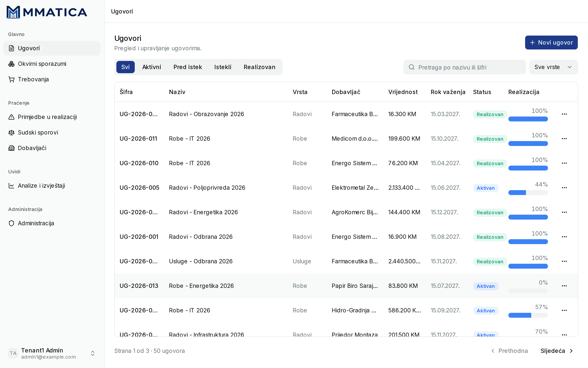Click the Analize i izvještaji chart icon
Viewport: 588px width, 368px height.
pyautogui.click(x=11, y=186)
